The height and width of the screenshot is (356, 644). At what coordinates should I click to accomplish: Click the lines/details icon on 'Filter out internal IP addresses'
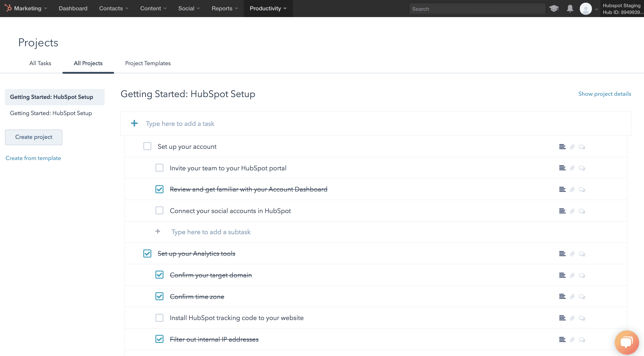coord(562,339)
